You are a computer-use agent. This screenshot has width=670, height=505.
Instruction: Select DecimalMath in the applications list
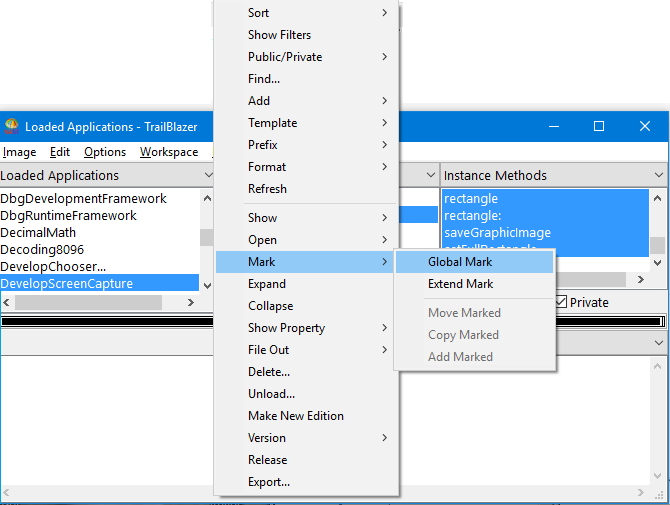pos(38,233)
